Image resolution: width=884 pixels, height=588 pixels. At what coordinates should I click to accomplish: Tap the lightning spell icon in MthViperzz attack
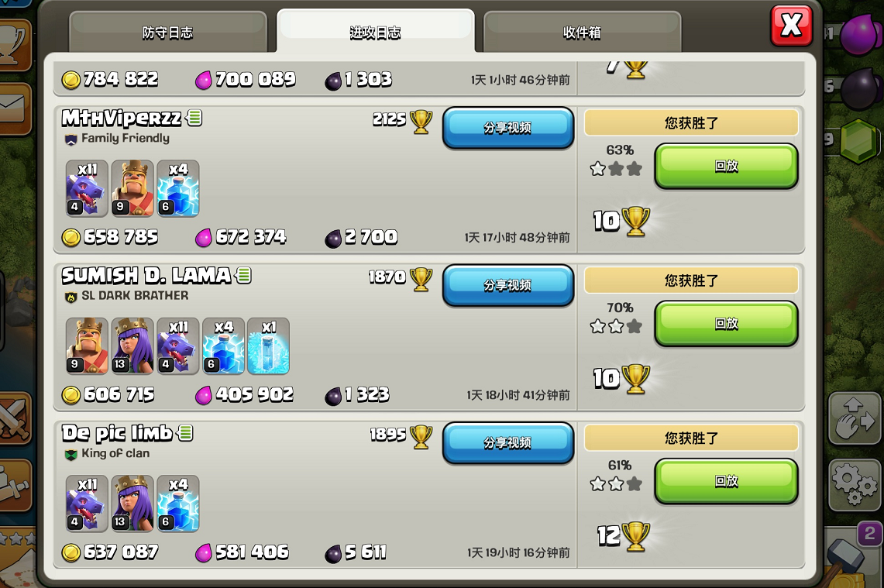[x=178, y=188]
